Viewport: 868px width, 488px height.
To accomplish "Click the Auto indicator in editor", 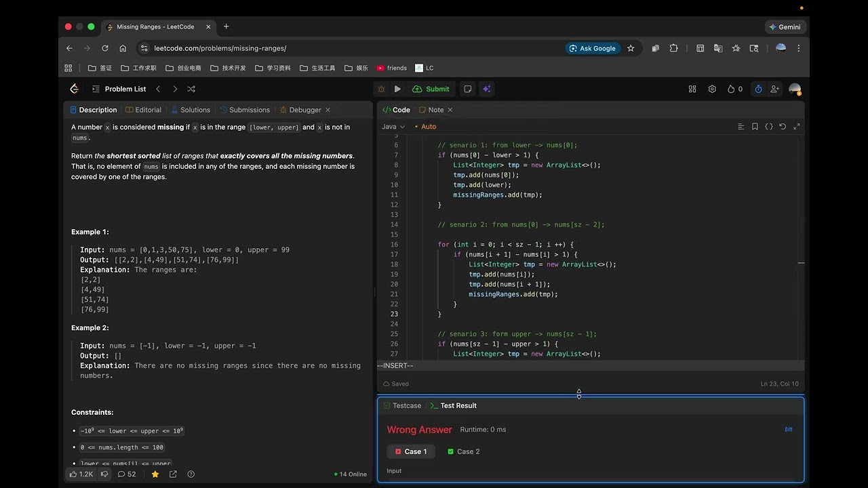I will point(425,127).
